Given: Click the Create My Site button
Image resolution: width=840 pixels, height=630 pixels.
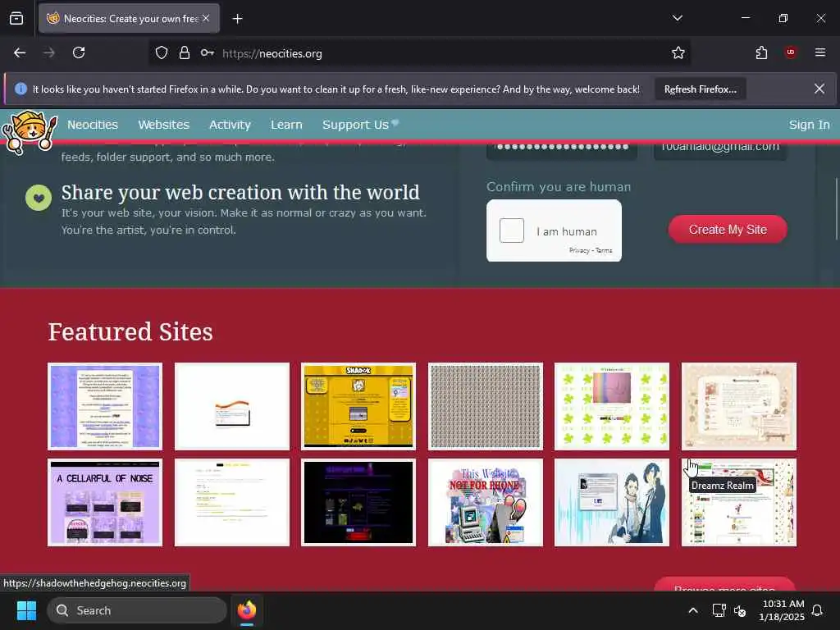Looking at the screenshot, I should (x=728, y=230).
